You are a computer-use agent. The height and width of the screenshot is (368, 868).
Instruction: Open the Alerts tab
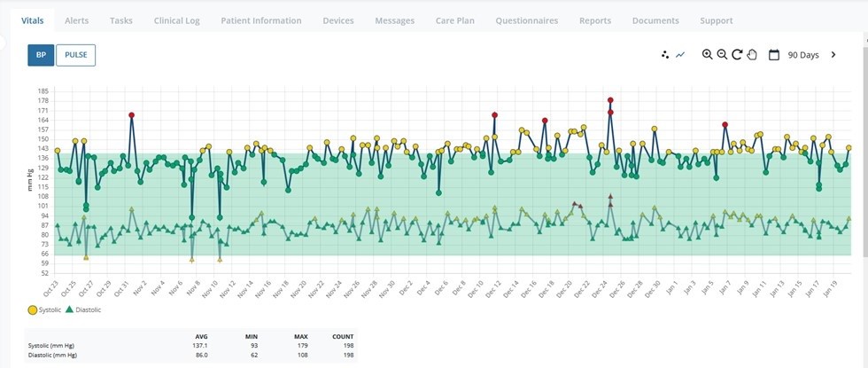coord(76,20)
